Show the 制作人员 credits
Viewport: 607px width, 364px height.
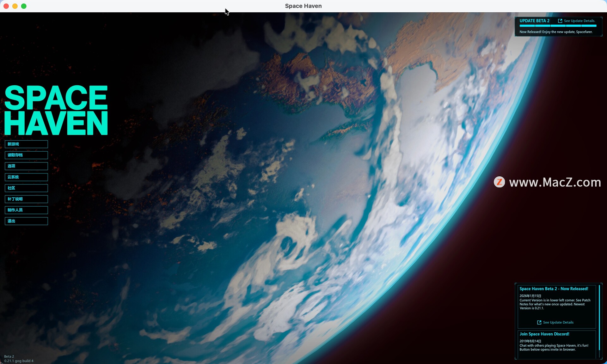pyautogui.click(x=26, y=210)
